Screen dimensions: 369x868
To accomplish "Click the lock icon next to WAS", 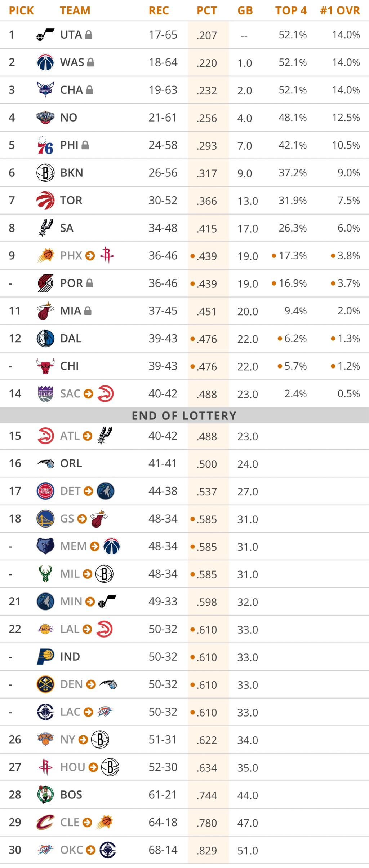I will point(91,62).
